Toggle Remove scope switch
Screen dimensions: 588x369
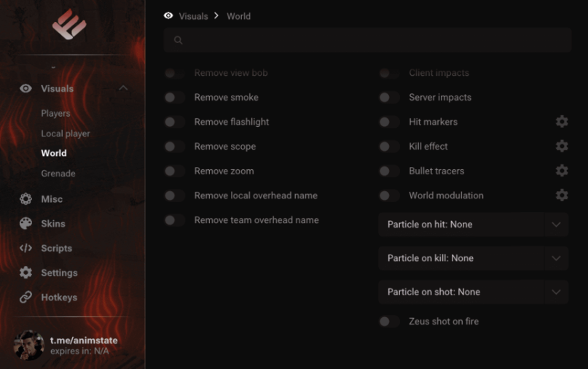click(174, 147)
